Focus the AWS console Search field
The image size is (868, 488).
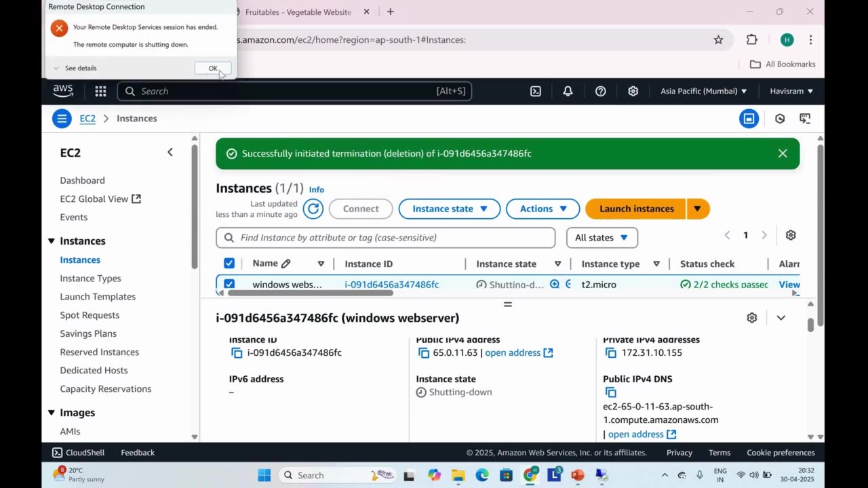click(294, 91)
